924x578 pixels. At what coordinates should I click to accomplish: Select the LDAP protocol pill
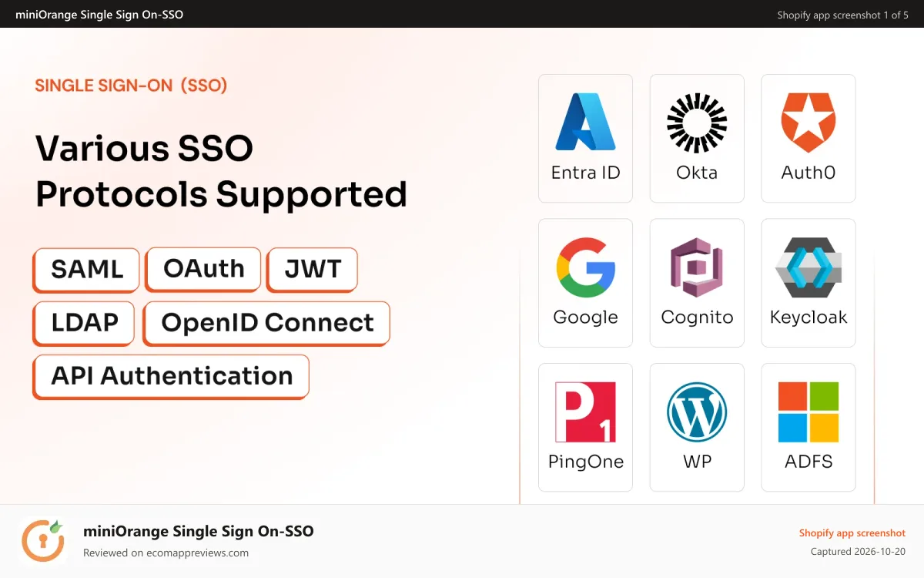point(84,324)
